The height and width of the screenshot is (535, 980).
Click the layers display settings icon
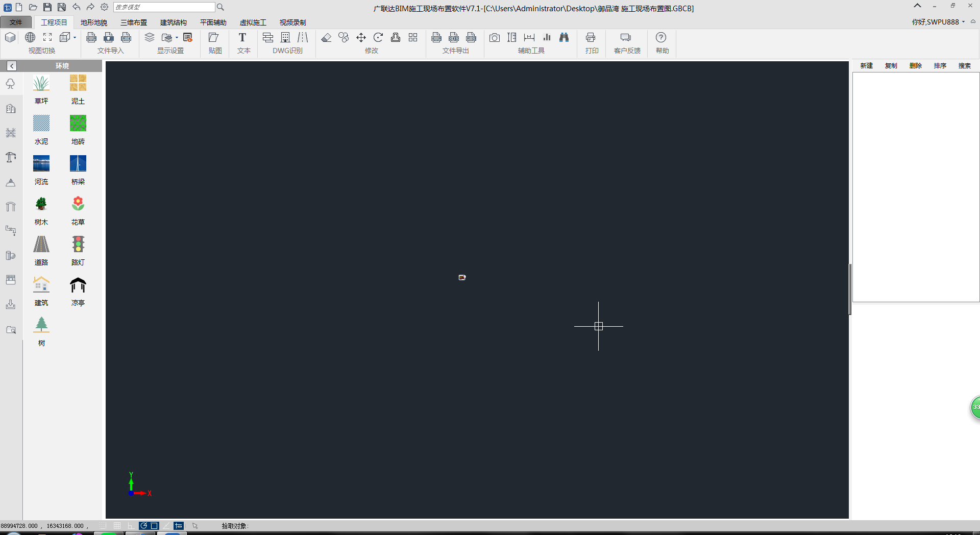click(150, 37)
